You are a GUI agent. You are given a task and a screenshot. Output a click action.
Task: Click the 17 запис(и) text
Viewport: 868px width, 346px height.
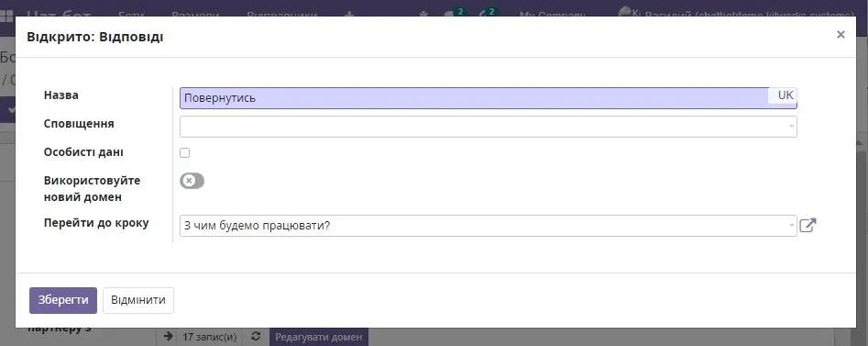pos(209,337)
